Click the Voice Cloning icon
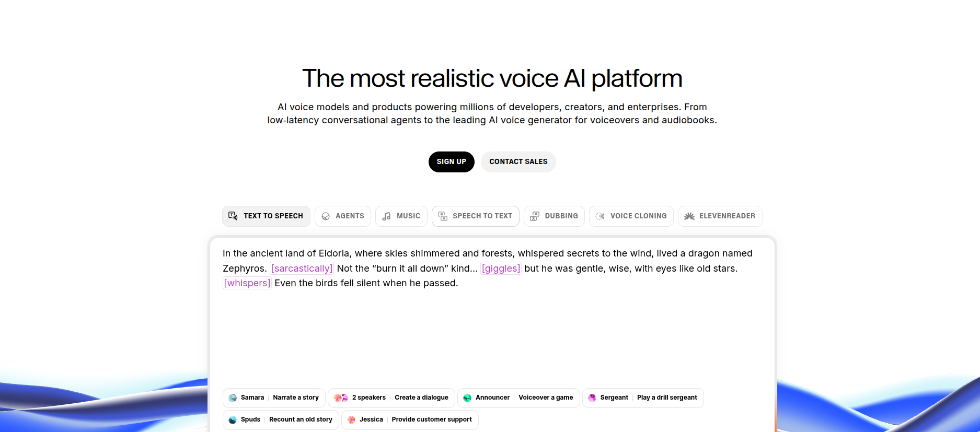The width and height of the screenshot is (980, 432). (x=600, y=216)
